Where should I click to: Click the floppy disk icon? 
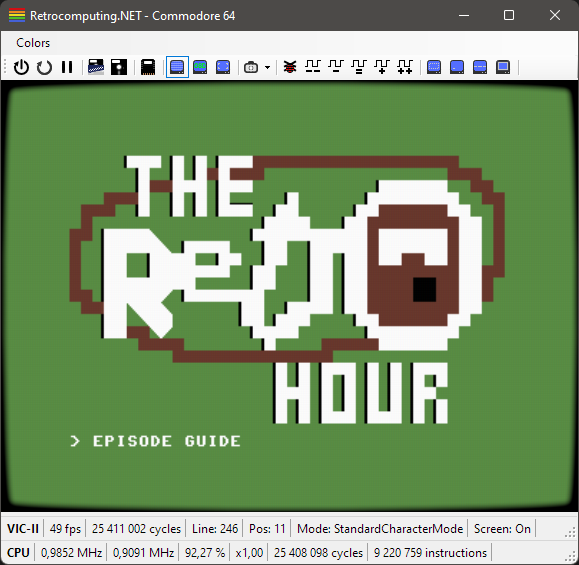[x=119, y=67]
